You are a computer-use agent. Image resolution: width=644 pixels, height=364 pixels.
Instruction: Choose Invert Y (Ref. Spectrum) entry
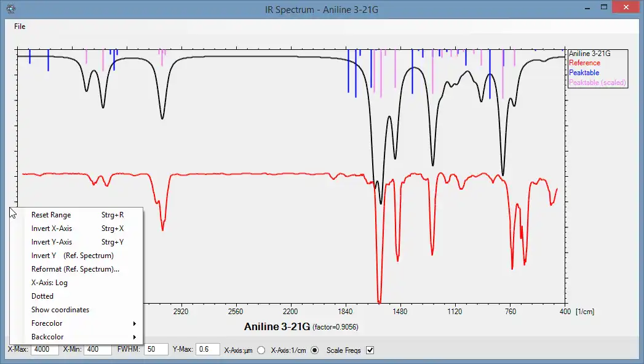click(76, 256)
